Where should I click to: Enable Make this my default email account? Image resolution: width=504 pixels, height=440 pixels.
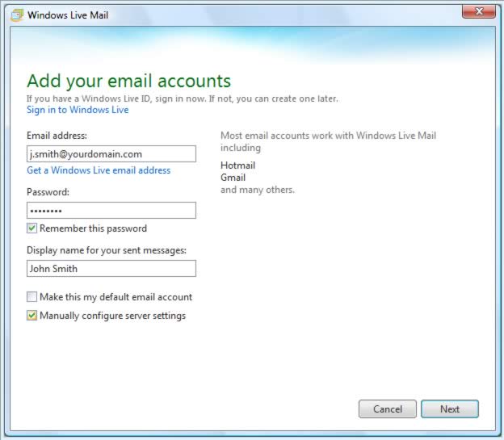click(31, 296)
